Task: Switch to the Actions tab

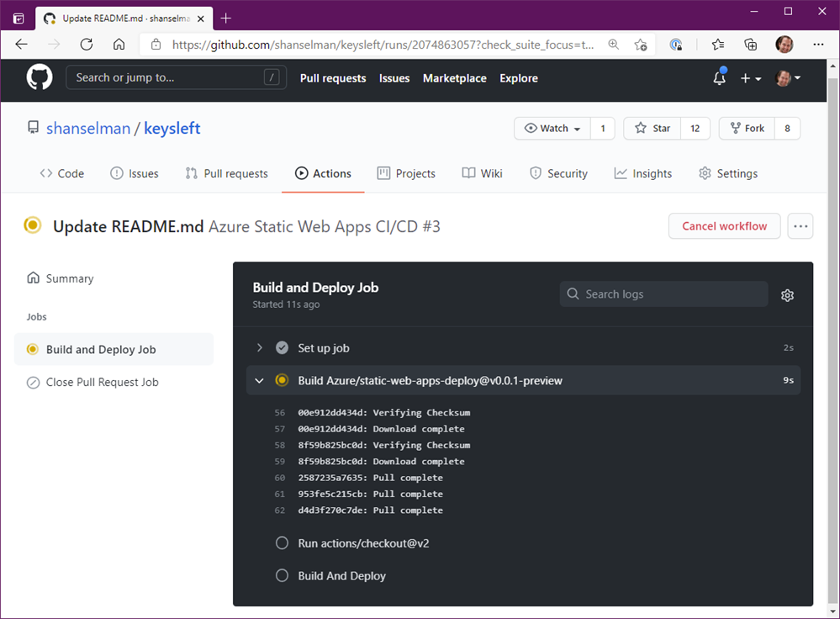Action: click(x=323, y=173)
